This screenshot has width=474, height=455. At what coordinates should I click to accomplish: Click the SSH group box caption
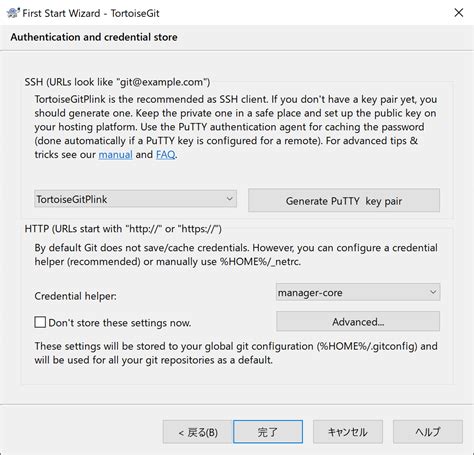(117, 82)
